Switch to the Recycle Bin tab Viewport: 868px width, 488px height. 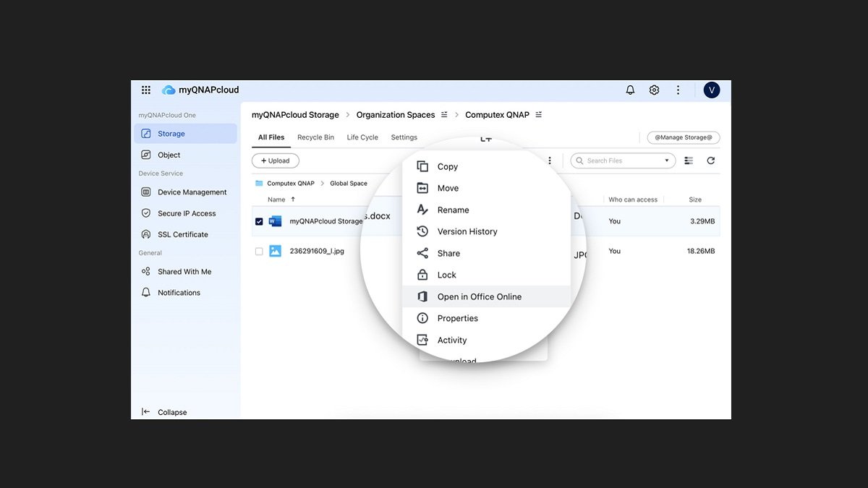click(x=315, y=137)
